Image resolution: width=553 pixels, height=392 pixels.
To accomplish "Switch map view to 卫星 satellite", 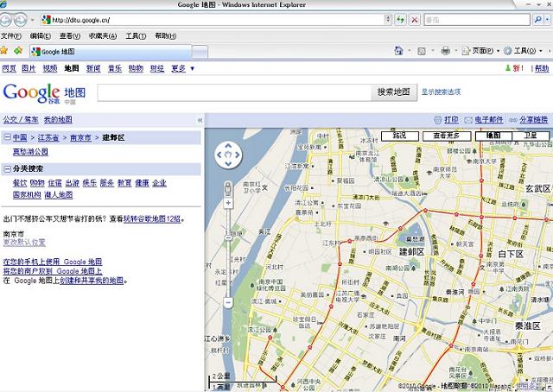I will click(530, 136).
